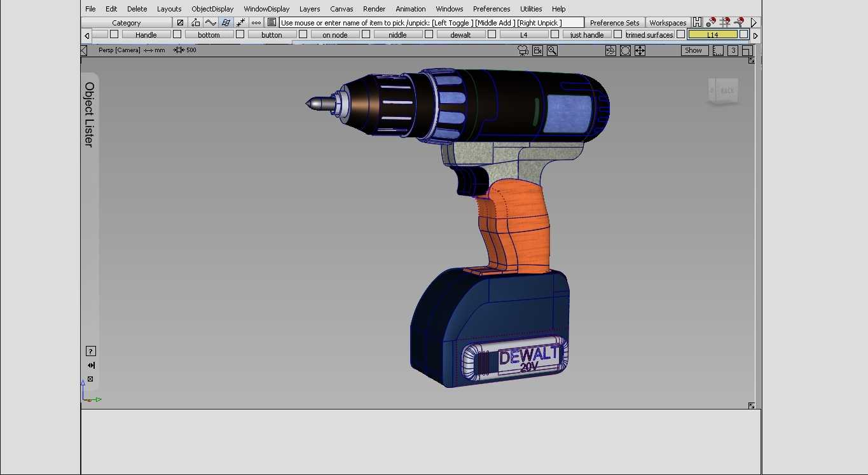Enable the curve magnet snap icon
The height and width of the screenshot is (475, 868).
click(739, 22)
